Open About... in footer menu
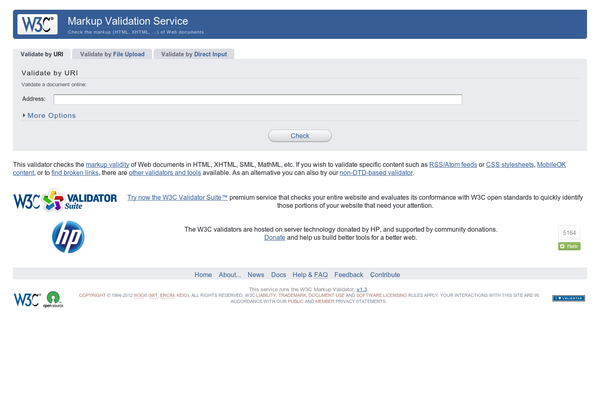This screenshot has height=420, width=600. tap(230, 275)
